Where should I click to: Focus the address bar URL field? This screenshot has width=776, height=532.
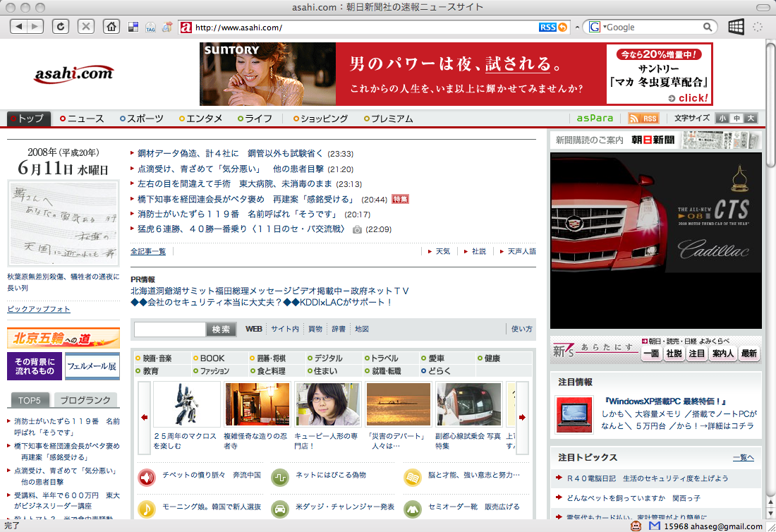tap(365, 28)
